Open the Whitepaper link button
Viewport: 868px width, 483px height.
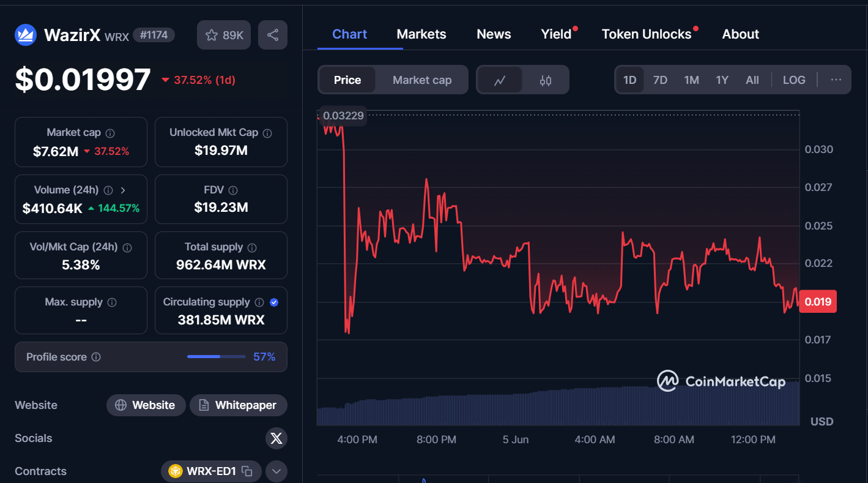pos(239,405)
